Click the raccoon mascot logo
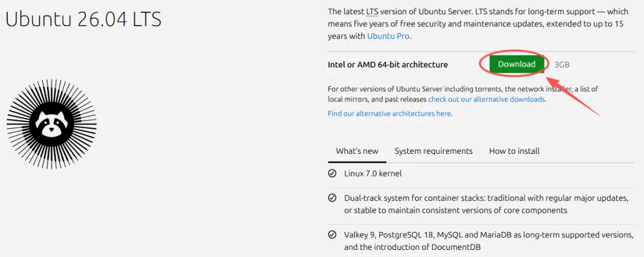Image resolution: width=644 pixels, height=257 pixels. pyautogui.click(x=51, y=123)
